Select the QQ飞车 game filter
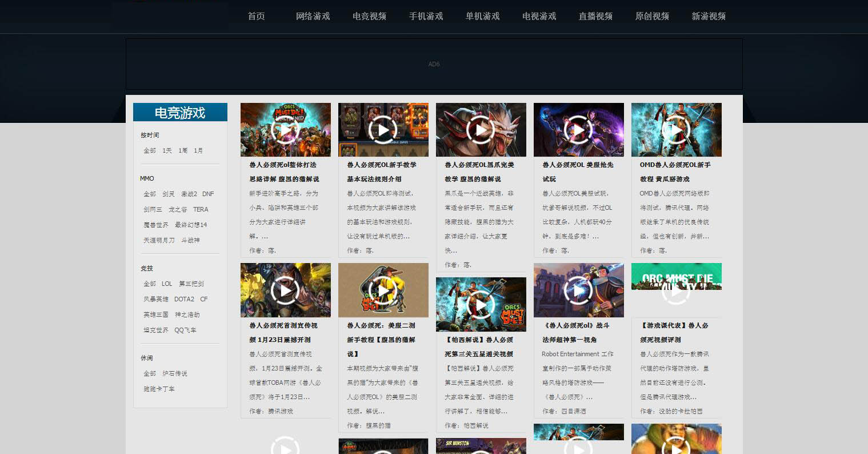The width and height of the screenshot is (868, 454). tap(185, 330)
